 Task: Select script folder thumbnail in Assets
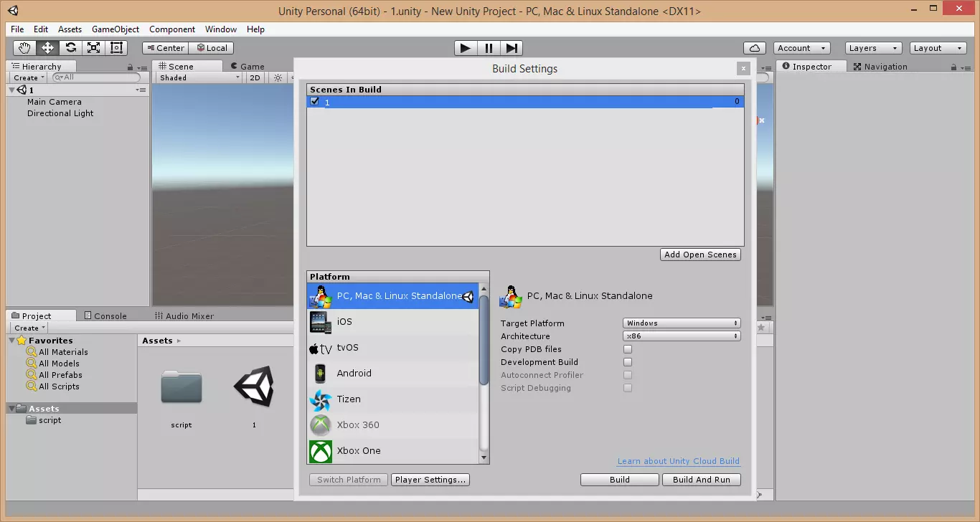point(182,388)
